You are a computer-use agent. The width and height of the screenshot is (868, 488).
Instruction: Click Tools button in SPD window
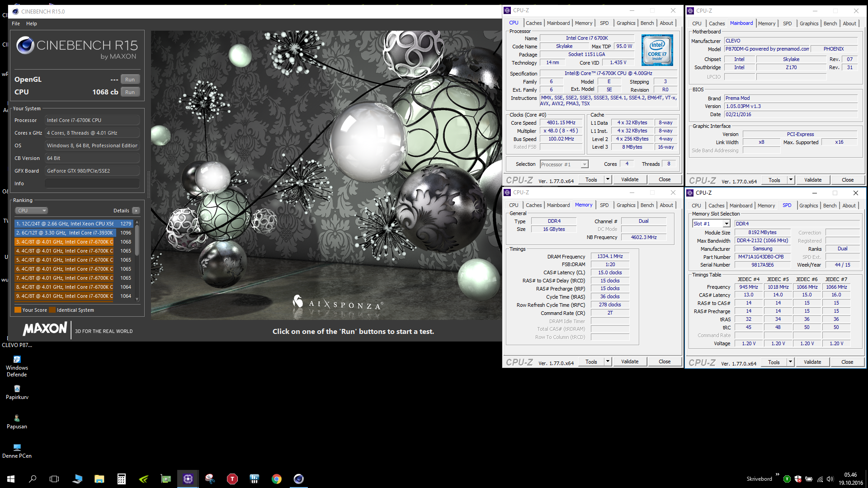click(774, 362)
